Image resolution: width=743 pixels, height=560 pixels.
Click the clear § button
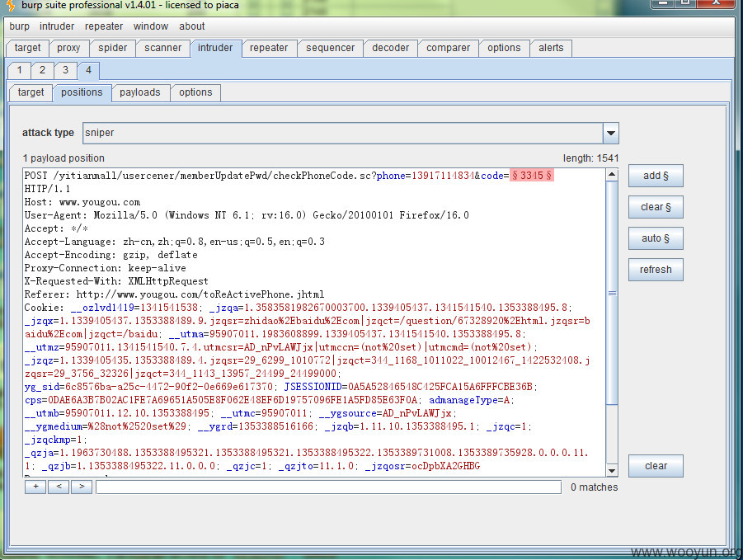(x=656, y=207)
